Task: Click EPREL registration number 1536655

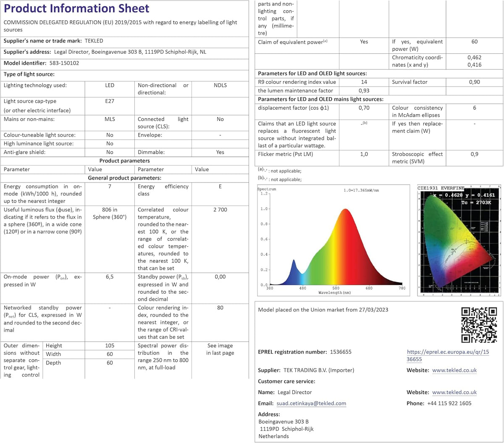Action: 341,352
